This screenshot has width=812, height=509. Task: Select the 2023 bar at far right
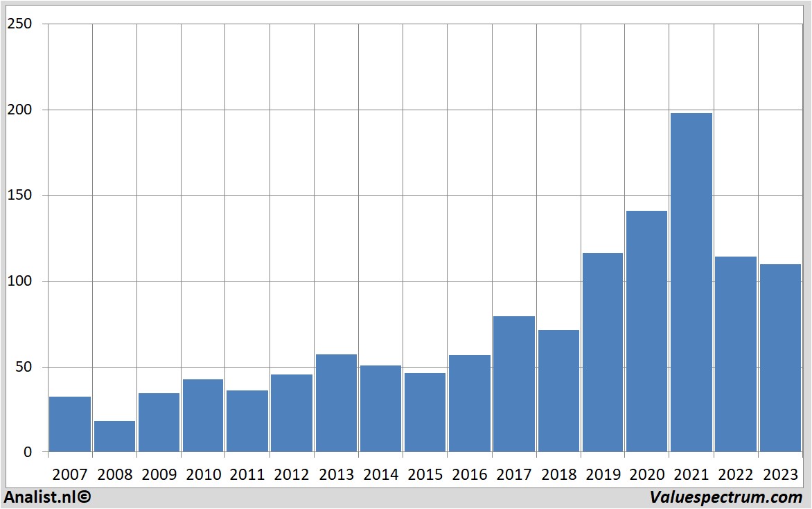click(x=779, y=358)
